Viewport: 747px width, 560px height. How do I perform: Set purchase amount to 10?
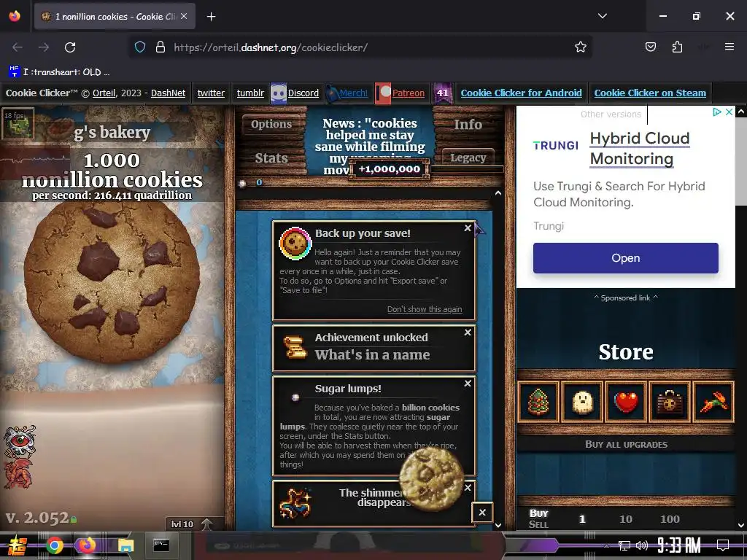click(626, 519)
